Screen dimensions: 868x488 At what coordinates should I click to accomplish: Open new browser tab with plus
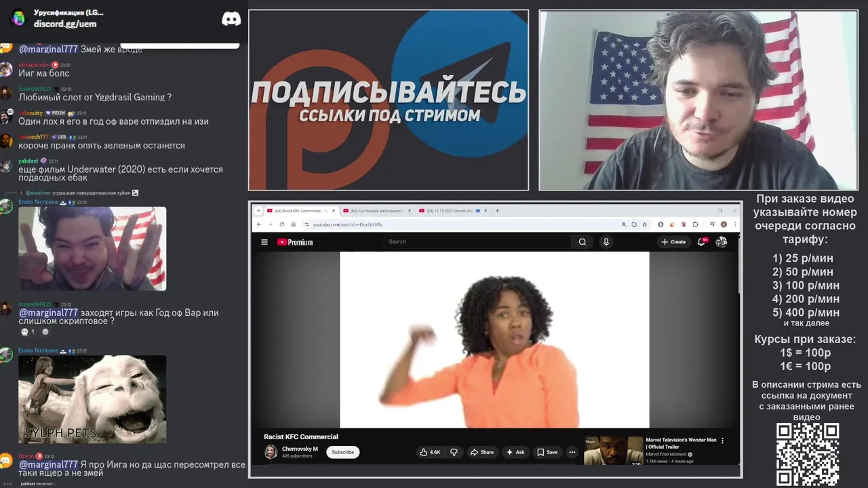497,211
